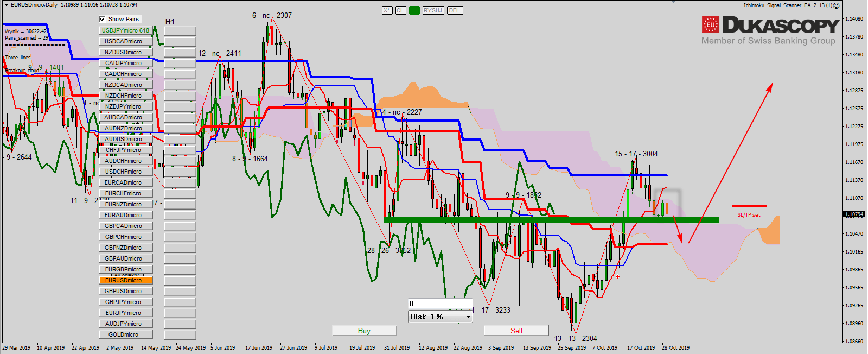Uncheck the Show Pairs checkbox
Viewport: 868px width, 354px height.
(x=103, y=19)
